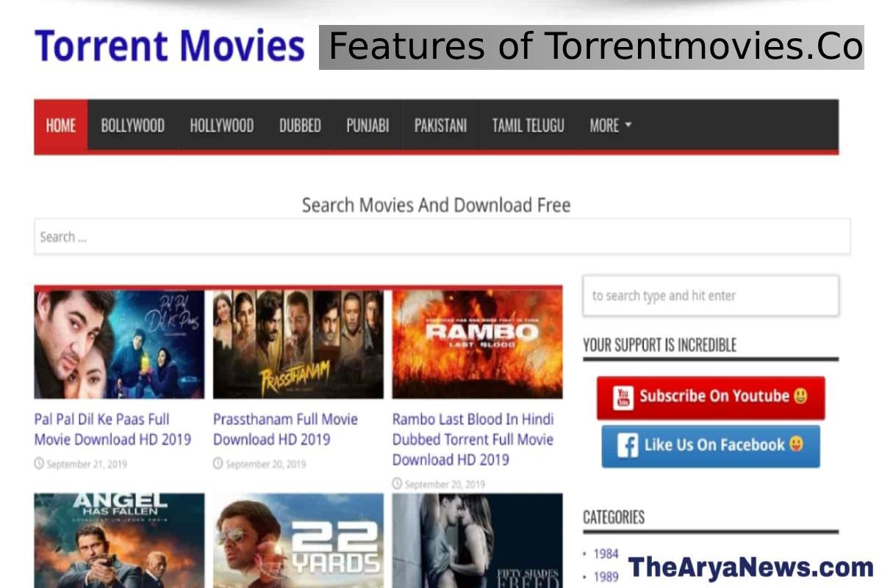
Task: Click the Facebook logo on Like button
Action: 627,445
